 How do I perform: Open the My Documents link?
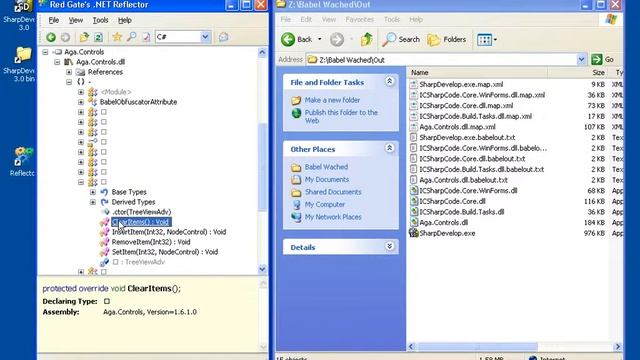327,180
